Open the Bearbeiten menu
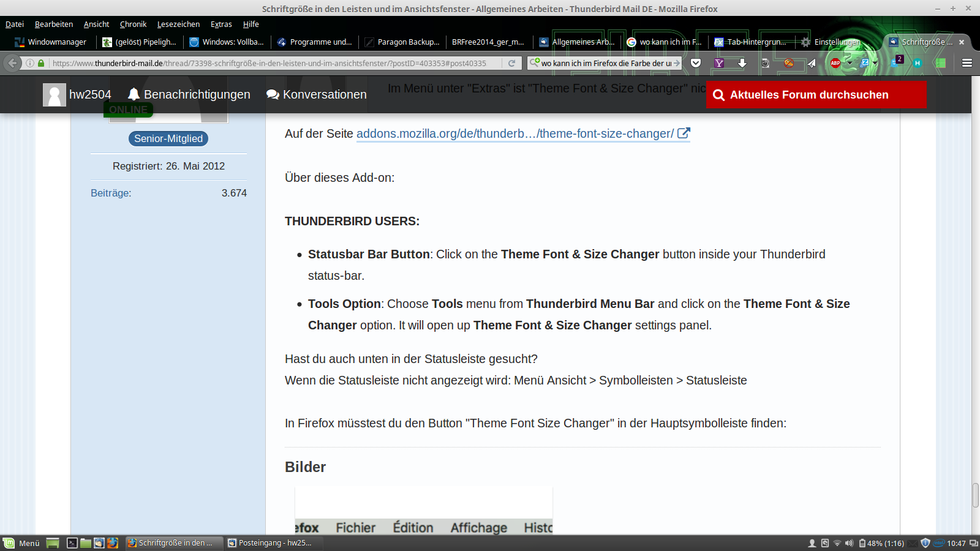Screen dimensions: 980x551 click(x=54, y=24)
